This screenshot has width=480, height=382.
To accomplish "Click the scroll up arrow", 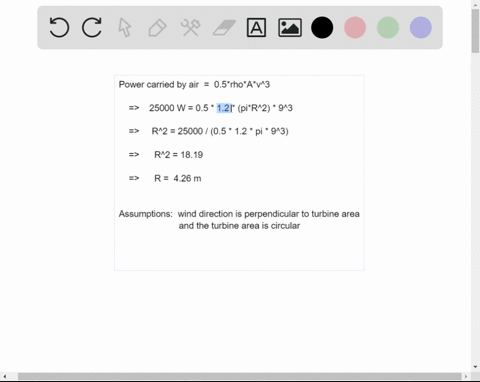I will point(475,4).
